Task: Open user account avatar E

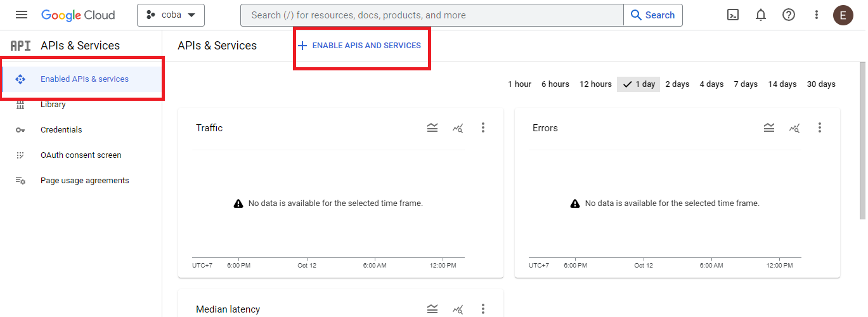Action: pos(843,15)
